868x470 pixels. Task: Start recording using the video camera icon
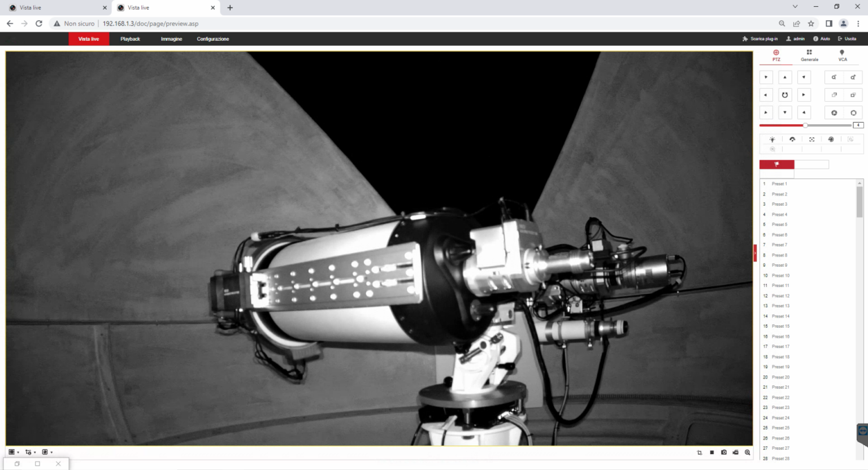click(x=736, y=452)
